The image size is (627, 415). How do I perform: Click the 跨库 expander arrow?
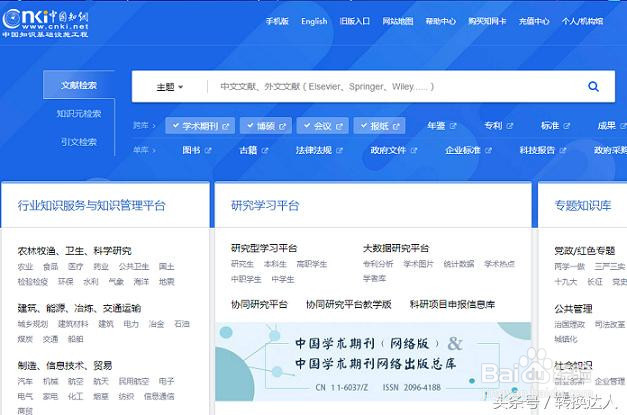point(154,126)
